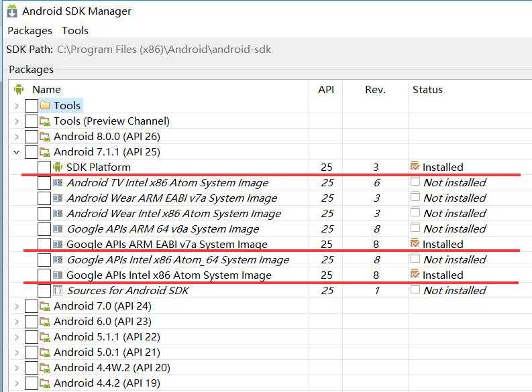
Task: Expand Android 7.0 (API 24) node
Action: (17, 306)
